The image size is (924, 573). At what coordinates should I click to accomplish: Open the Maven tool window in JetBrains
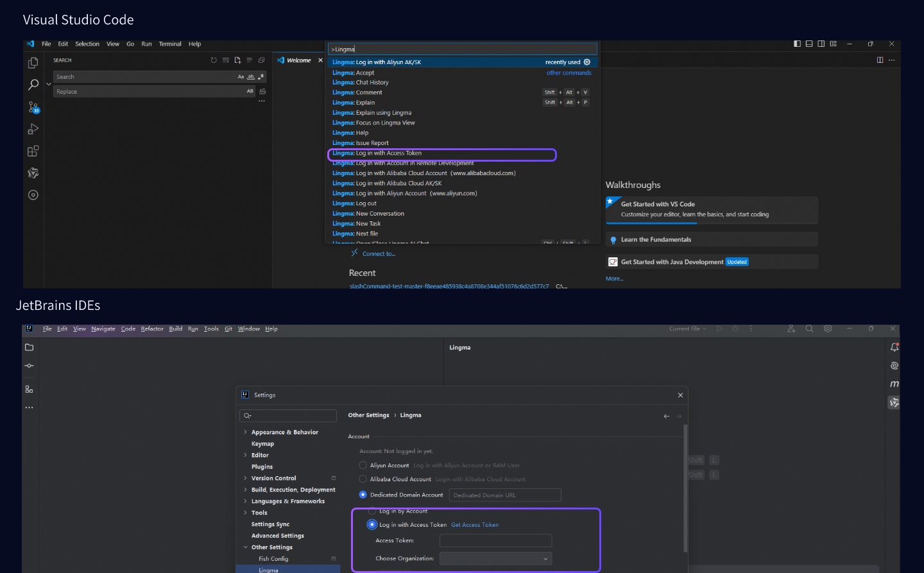894,384
